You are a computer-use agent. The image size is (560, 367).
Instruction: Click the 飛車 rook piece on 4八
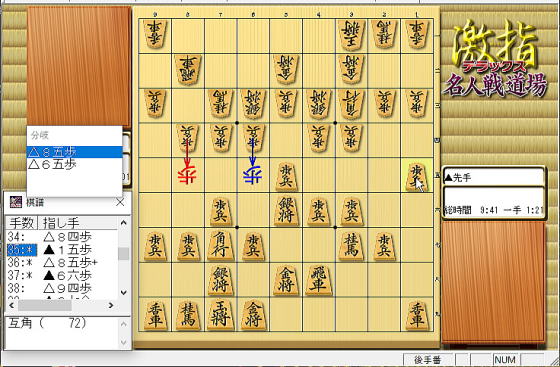318,280
